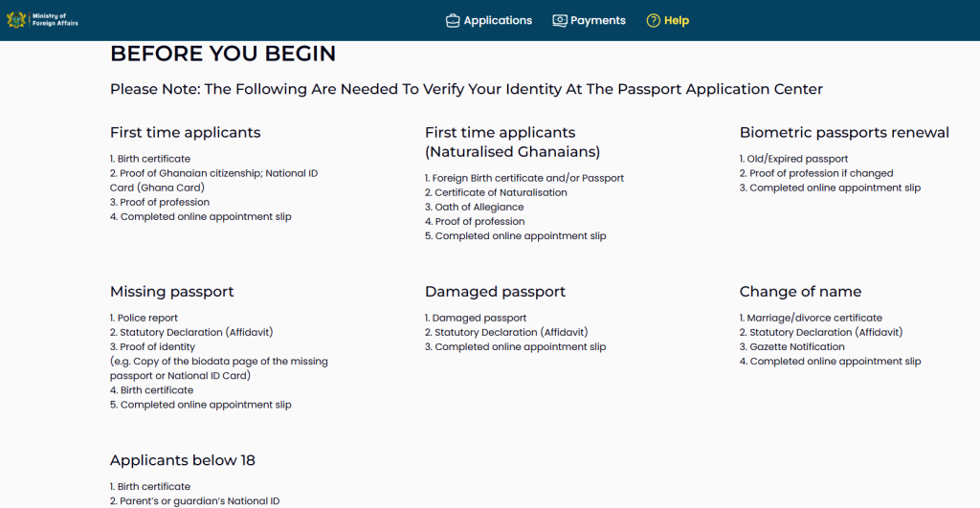980x508 pixels.
Task: Click the Old/Expired passport list item
Action: [793, 159]
